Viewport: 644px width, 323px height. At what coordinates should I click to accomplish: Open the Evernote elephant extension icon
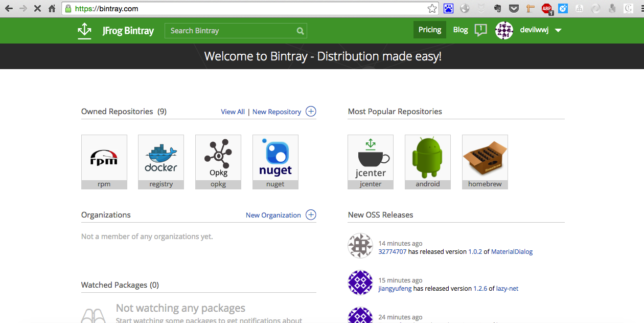pos(497,8)
